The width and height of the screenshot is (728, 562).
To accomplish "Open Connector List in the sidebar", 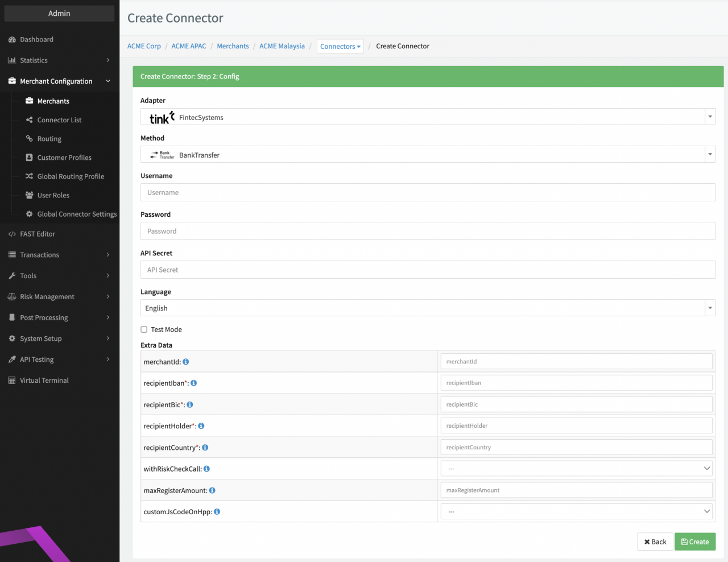I will click(x=59, y=120).
